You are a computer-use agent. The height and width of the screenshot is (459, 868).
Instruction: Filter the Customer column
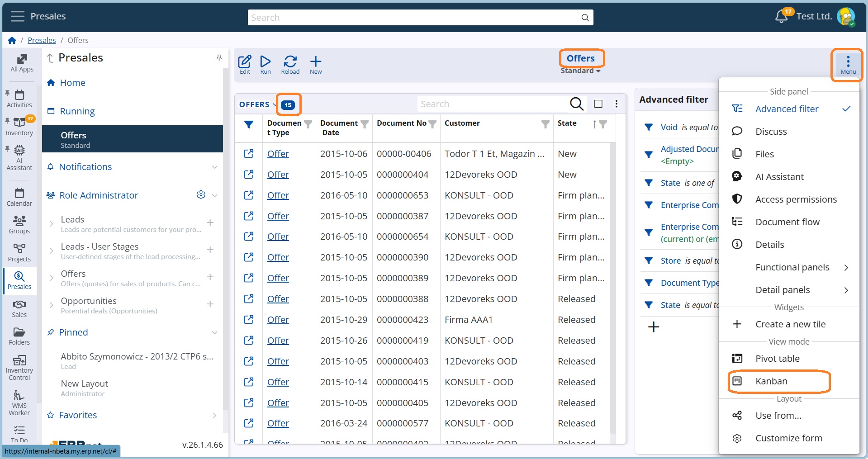point(545,124)
